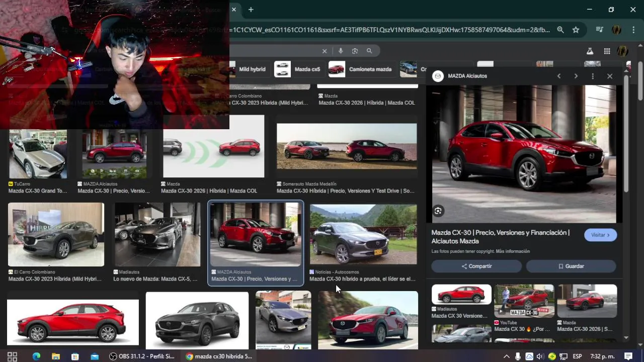This screenshot has height=362, width=644.
Task: Open Search Labs flask icon
Action: (590, 51)
